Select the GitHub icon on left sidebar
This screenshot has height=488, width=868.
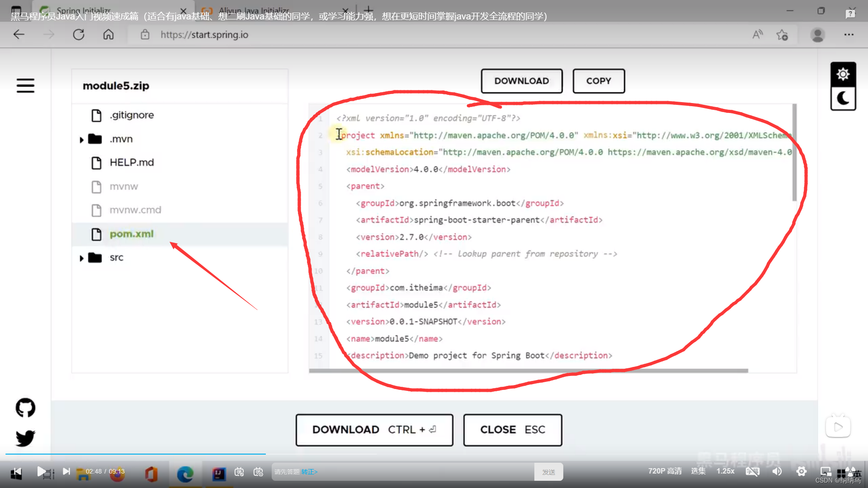point(25,408)
